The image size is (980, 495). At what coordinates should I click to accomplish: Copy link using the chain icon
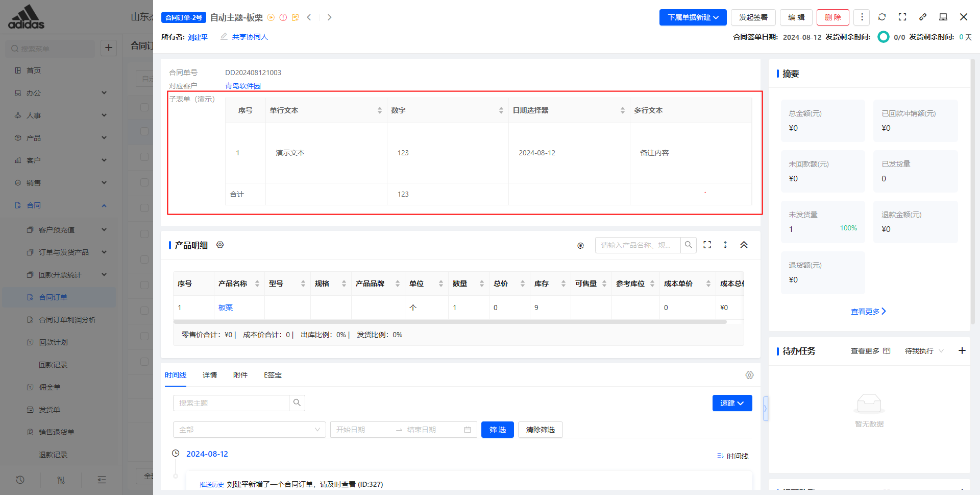[923, 17]
